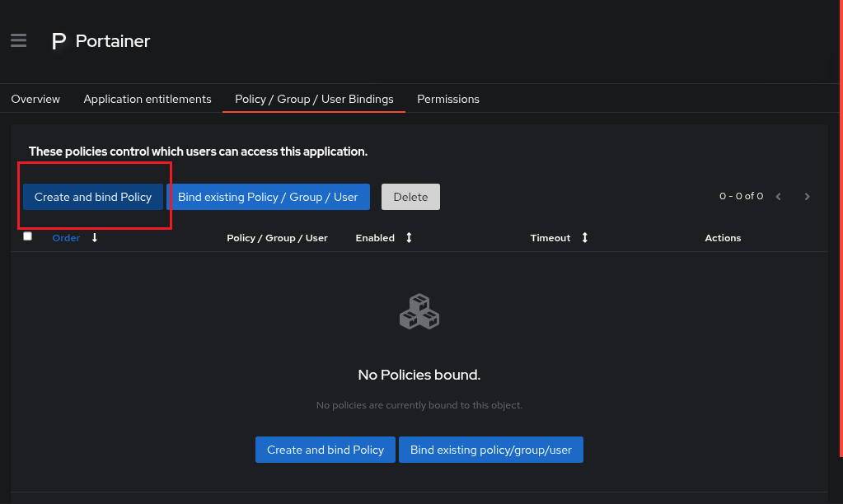Click the Delete button
The image size is (843, 504).
tap(410, 197)
